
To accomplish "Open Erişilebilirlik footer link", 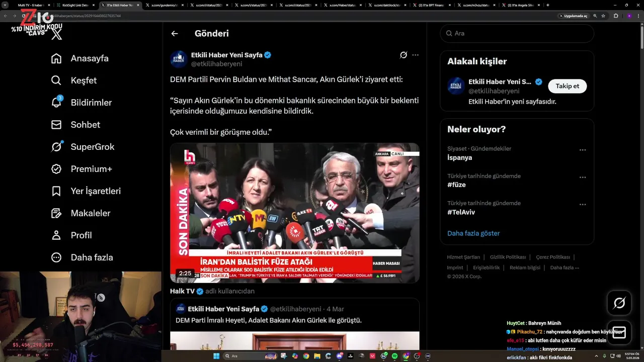I will [x=486, y=267].
